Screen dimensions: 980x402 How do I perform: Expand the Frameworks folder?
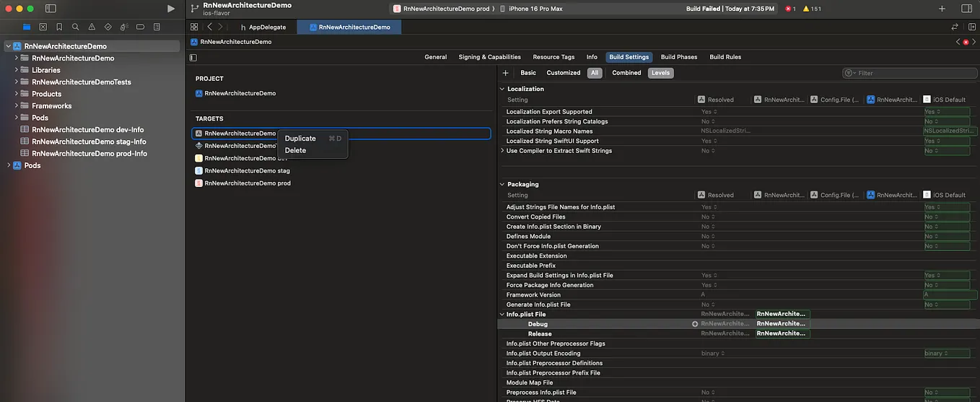pos(17,105)
